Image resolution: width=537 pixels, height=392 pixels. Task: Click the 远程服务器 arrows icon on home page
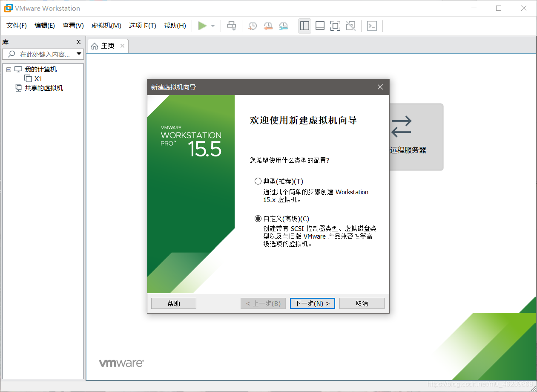coord(402,127)
